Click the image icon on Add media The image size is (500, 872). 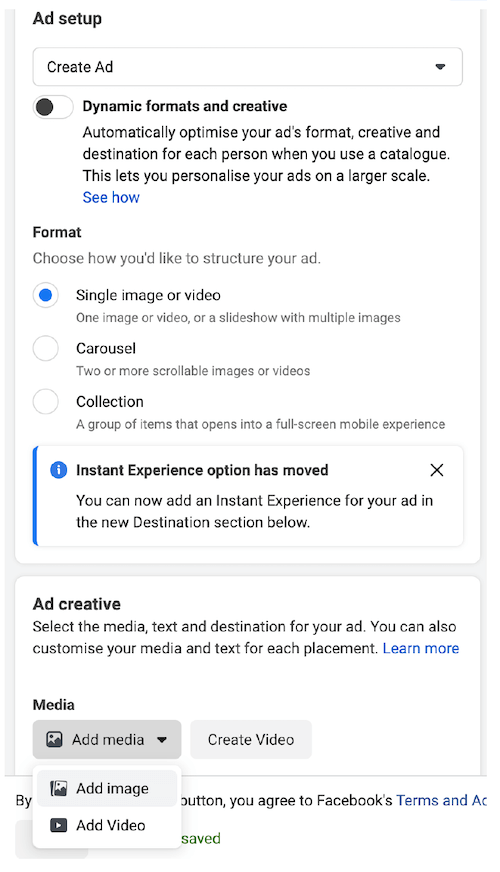pos(54,739)
